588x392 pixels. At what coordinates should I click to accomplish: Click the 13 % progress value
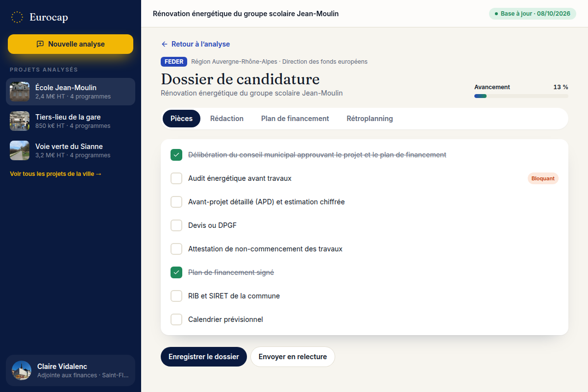[561, 87]
